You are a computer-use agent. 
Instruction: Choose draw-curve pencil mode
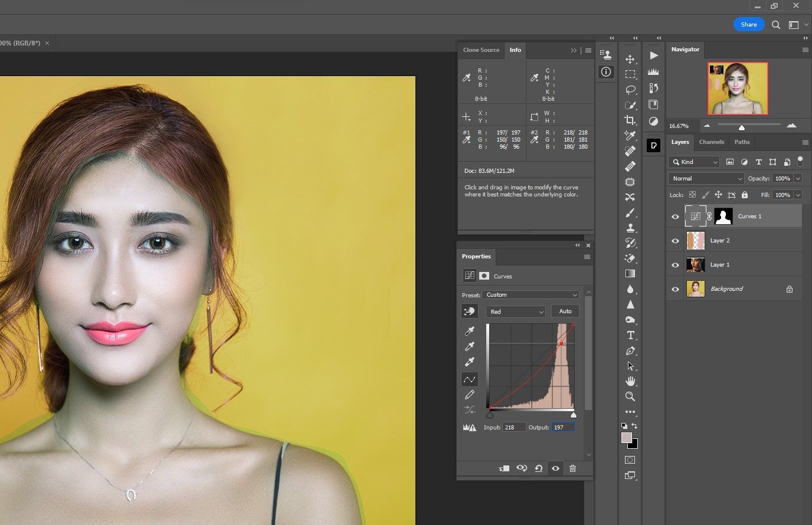pyautogui.click(x=470, y=395)
